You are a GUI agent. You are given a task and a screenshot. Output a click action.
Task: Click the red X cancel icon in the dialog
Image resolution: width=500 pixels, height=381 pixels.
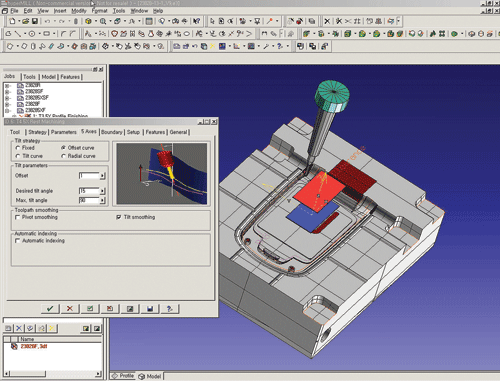coord(70,309)
